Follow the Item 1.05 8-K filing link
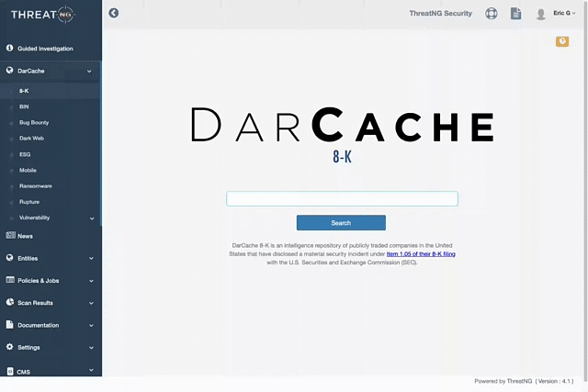Image resolution: width=588 pixels, height=392 pixels. point(421,253)
